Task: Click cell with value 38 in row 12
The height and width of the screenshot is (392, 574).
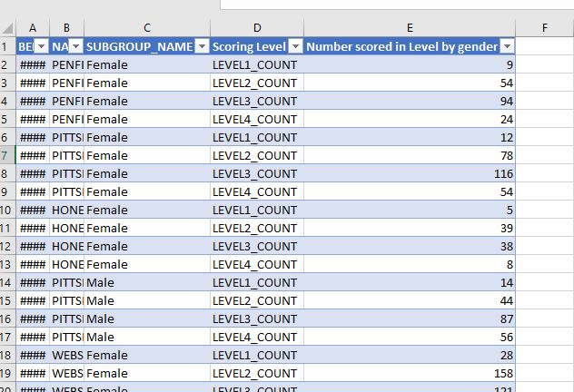Action: click(410, 246)
